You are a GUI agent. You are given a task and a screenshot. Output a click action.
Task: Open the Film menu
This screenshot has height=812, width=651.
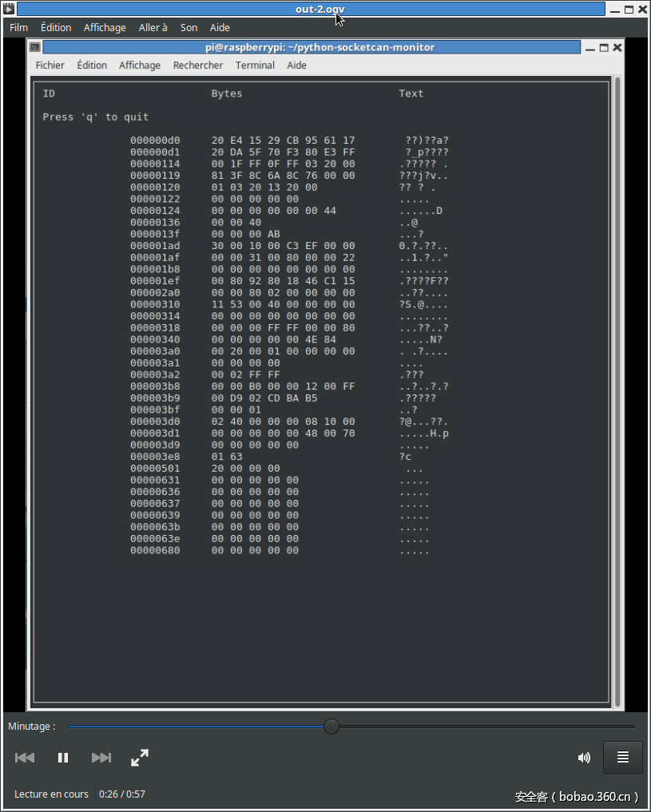pos(18,27)
